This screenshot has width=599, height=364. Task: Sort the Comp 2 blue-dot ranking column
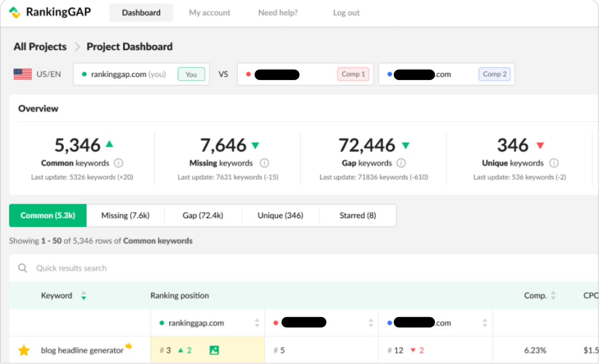[x=485, y=323]
